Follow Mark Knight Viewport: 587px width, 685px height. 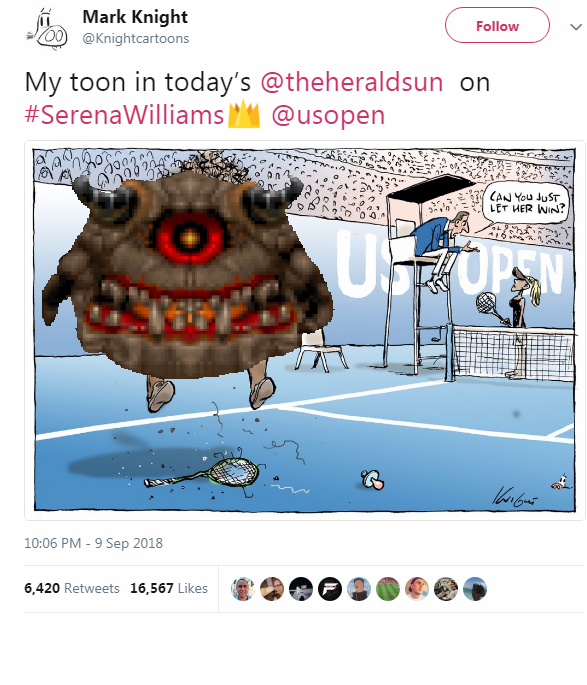497,25
